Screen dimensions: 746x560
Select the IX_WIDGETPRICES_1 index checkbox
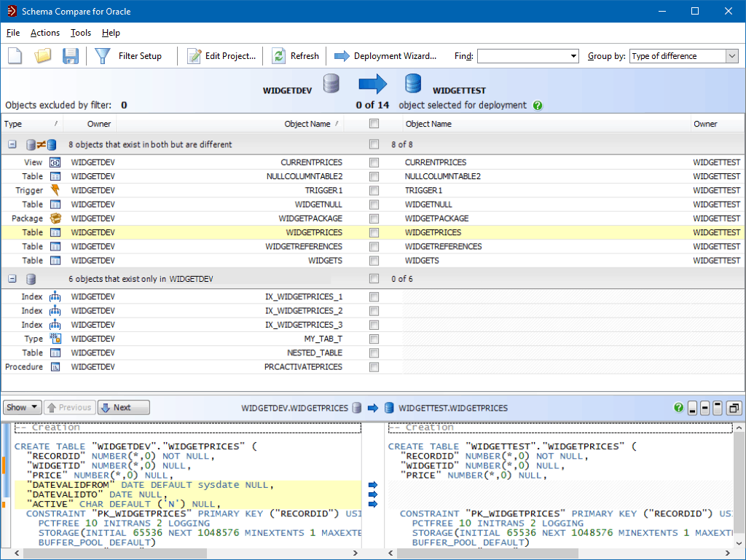pos(374,297)
